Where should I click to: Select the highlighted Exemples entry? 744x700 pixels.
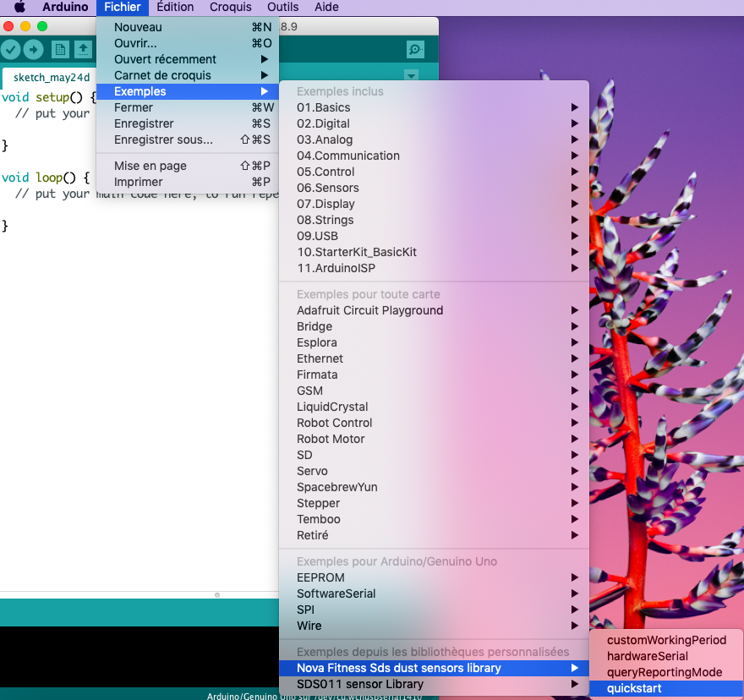188,91
